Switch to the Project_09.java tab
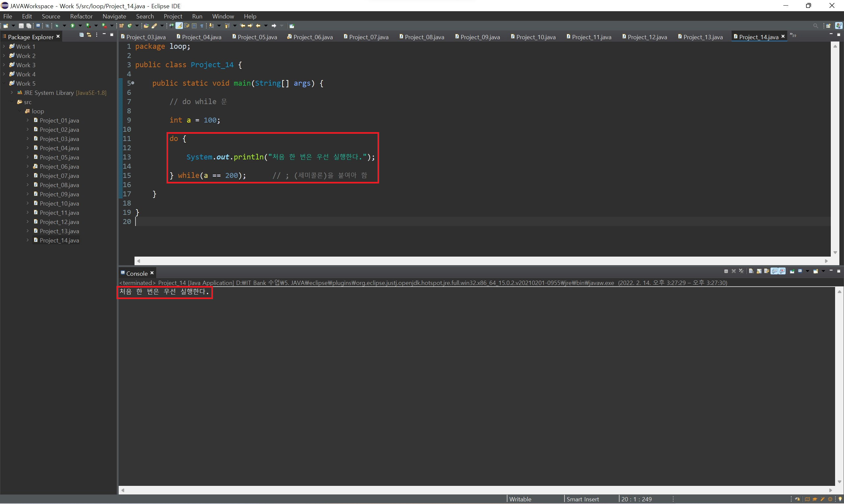This screenshot has height=504, width=844. coord(479,37)
